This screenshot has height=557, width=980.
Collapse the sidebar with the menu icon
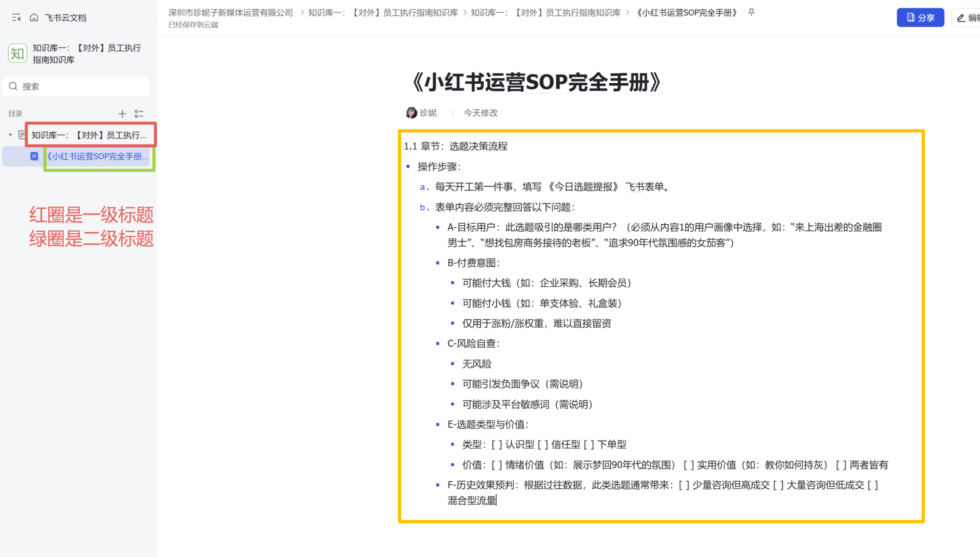(x=16, y=18)
